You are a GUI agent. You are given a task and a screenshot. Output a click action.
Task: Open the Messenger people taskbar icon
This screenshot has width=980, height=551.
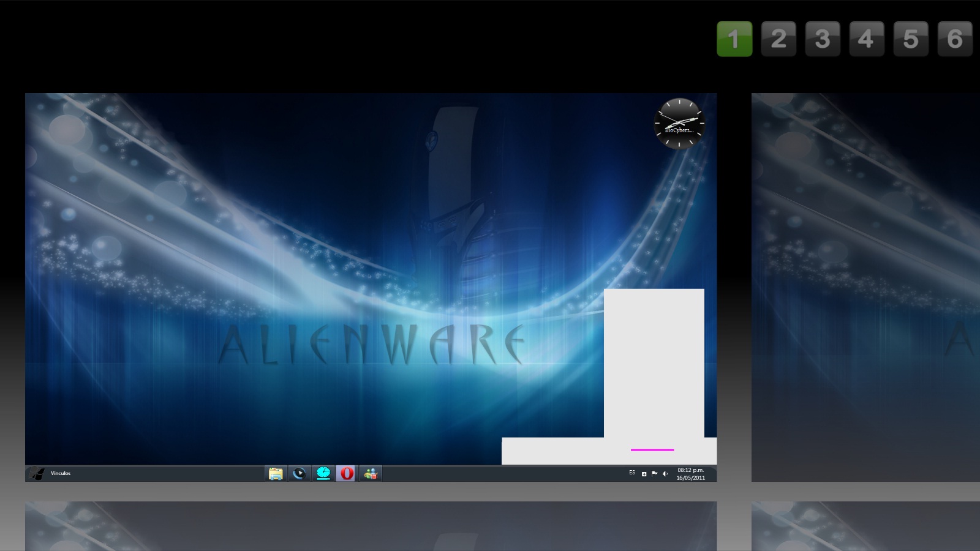point(370,473)
